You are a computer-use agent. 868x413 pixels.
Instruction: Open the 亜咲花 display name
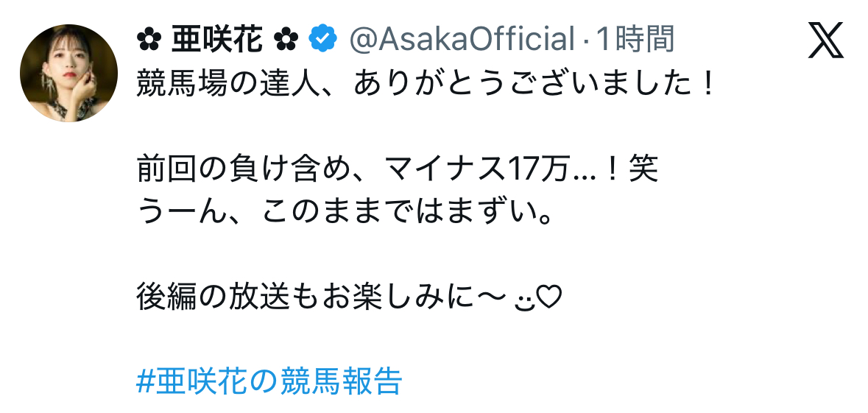tap(217, 40)
